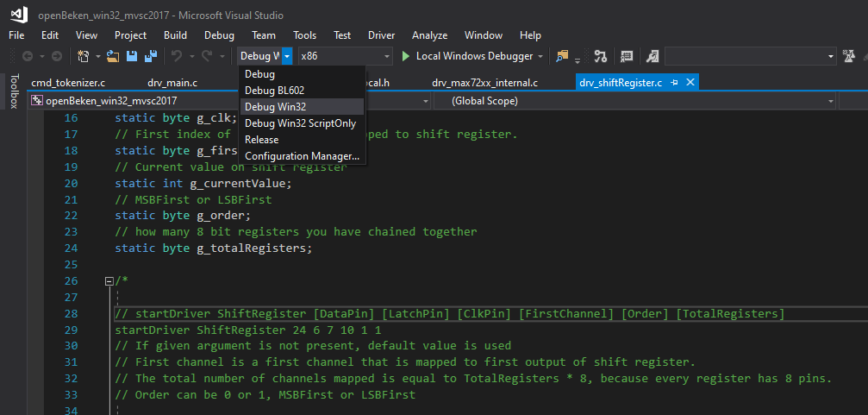This screenshot has width=868, height=415.
Task: Open the Window menu
Action: pos(484,35)
